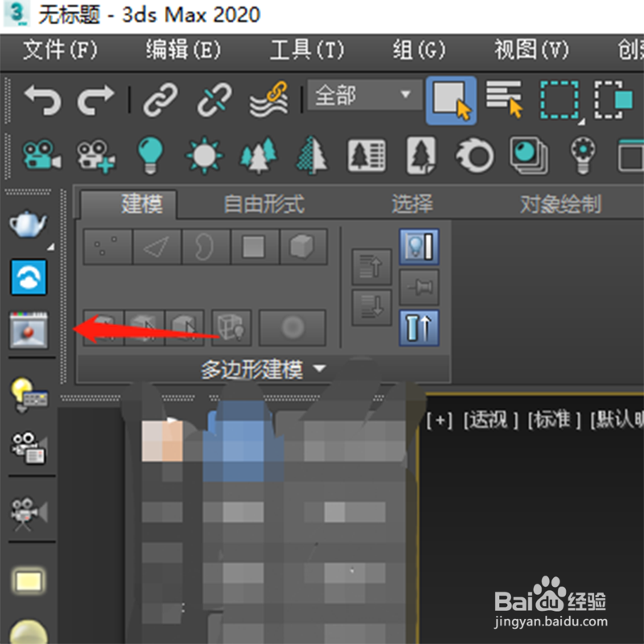Open the 组(G) menu
This screenshot has width=644, height=644.
pyautogui.click(x=419, y=50)
